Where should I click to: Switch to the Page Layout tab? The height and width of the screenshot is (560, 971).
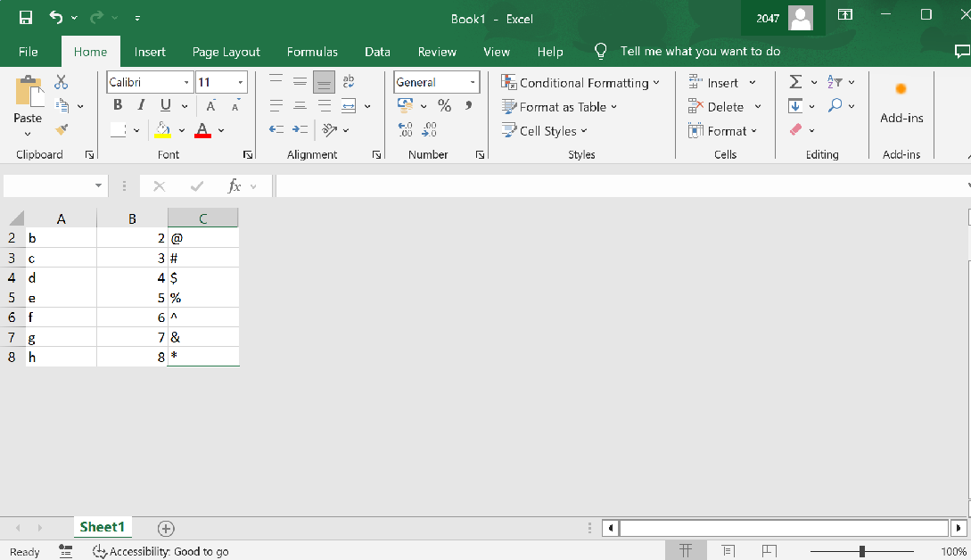[x=226, y=52]
